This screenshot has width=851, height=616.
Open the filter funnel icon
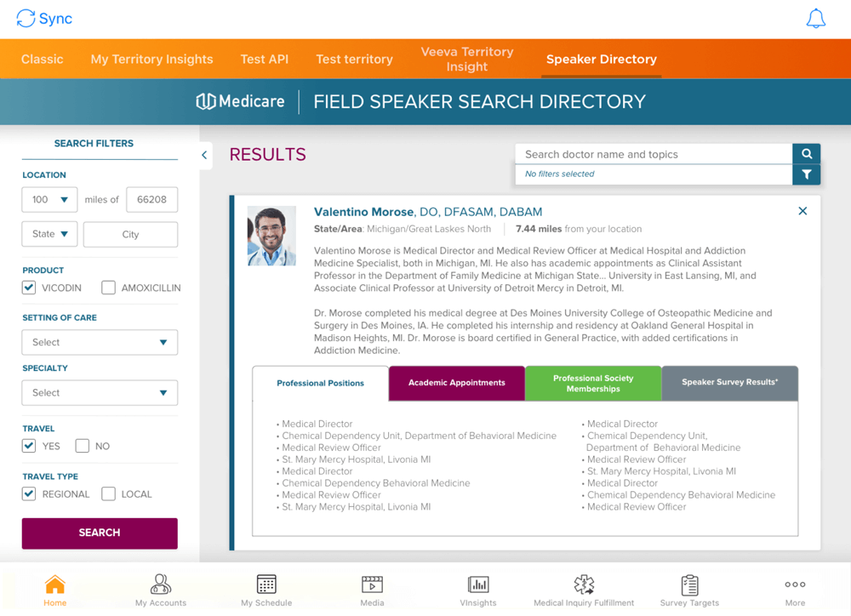point(806,174)
